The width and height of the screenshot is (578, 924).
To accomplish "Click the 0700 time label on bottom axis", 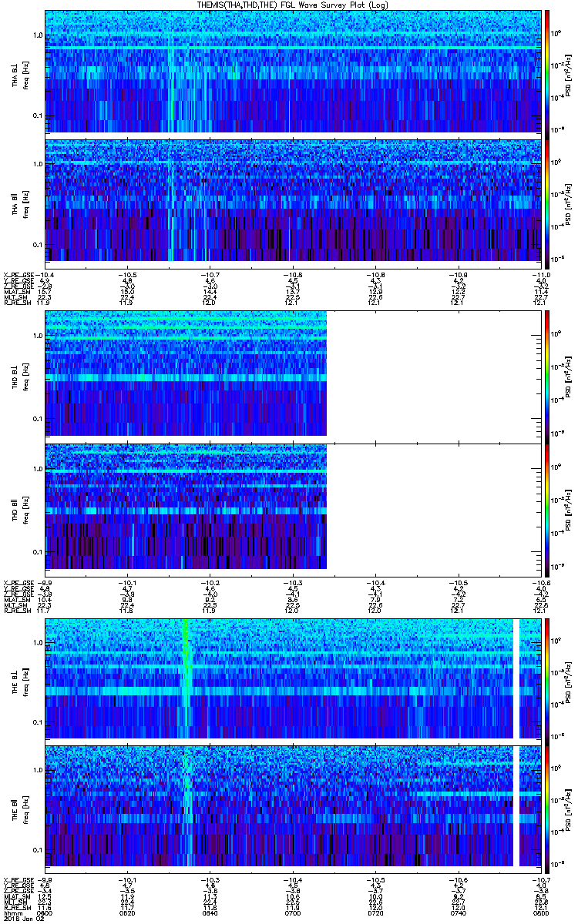I will pos(292,913).
